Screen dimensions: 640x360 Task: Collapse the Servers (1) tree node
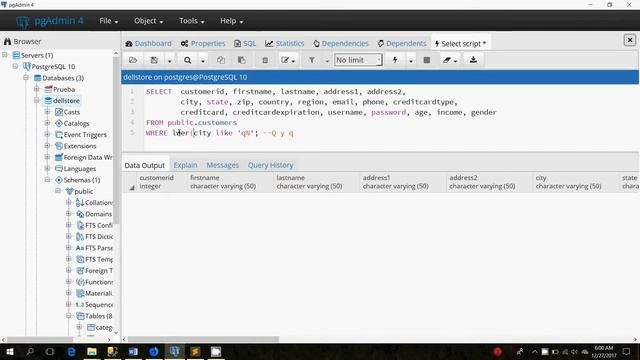click(x=5, y=55)
